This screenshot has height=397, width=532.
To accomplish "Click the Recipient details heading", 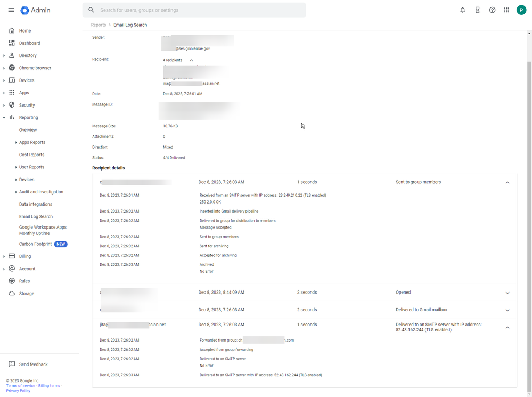I will [x=109, y=168].
